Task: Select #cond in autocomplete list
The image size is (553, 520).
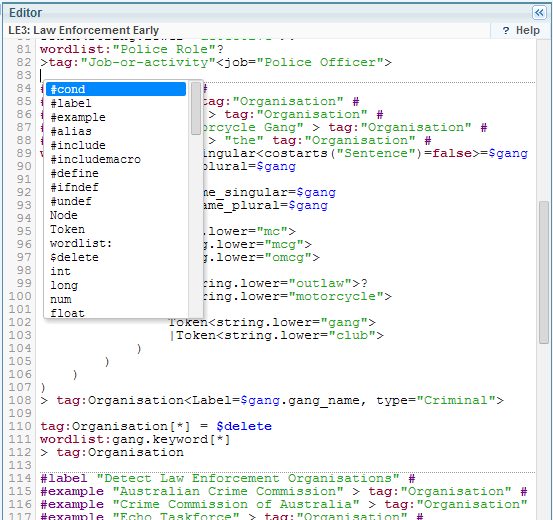Action: tap(116, 89)
